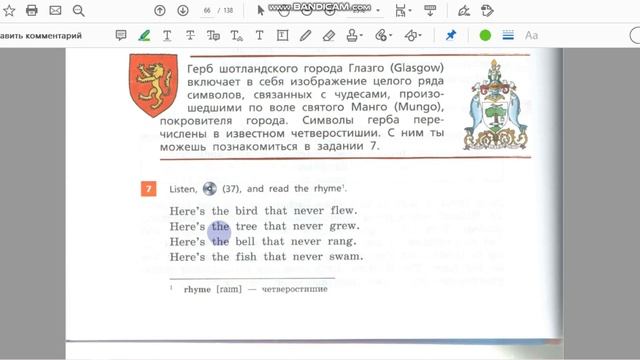Open the drawing shapes tool dropdown
Screen dimensions: 640x360
[x=413, y=36]
